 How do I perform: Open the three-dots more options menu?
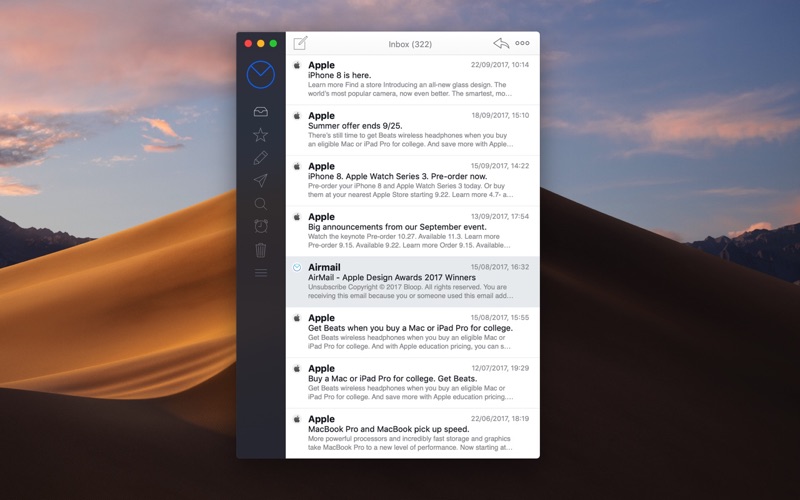click(x=522, y=43)
